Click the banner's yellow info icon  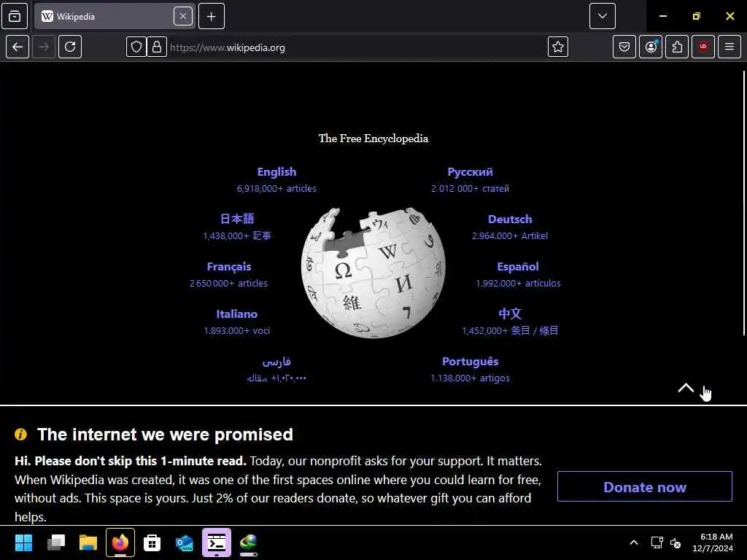tap(21, 435)
